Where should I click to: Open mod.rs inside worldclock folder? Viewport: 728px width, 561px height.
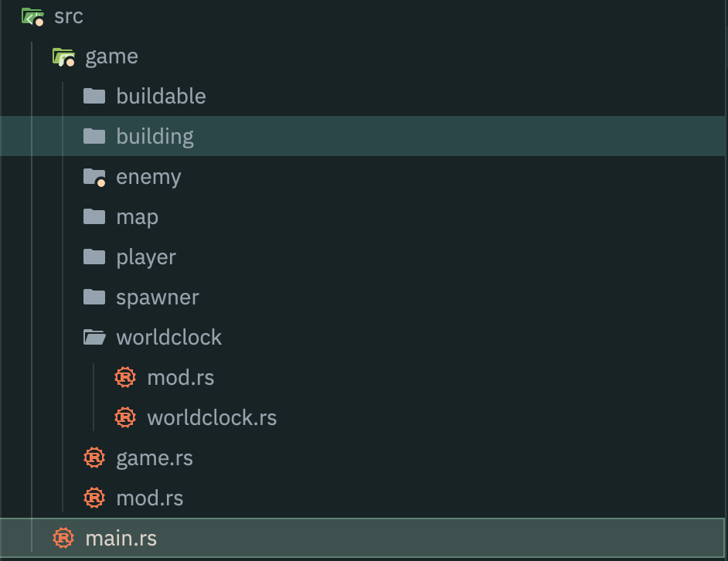pyautogui.click(x=180, y=378)
